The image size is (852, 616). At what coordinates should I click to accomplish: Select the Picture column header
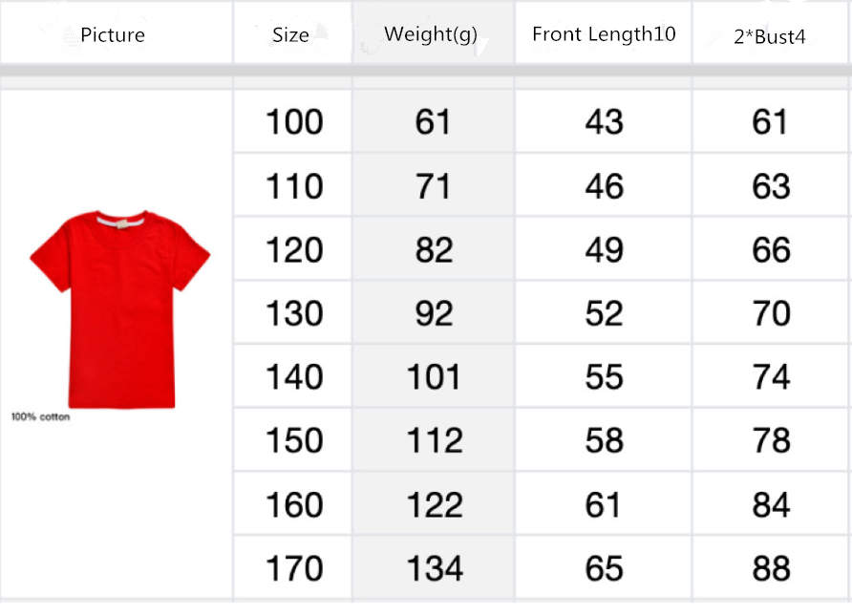click(x=113, y=35)
